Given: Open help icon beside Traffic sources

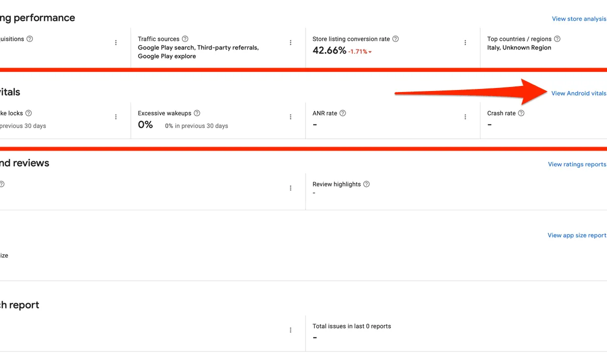Looking at the screenshot, I should [185, 39].
